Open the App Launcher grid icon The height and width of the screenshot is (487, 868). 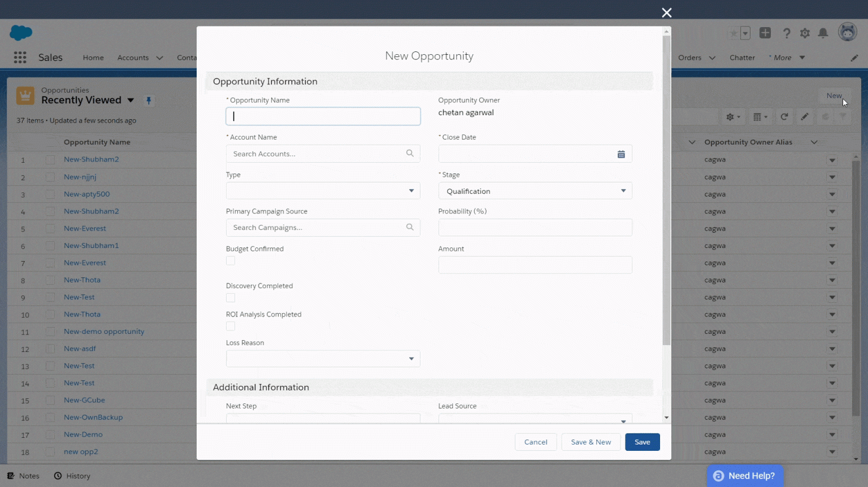[x=20, y=58]
